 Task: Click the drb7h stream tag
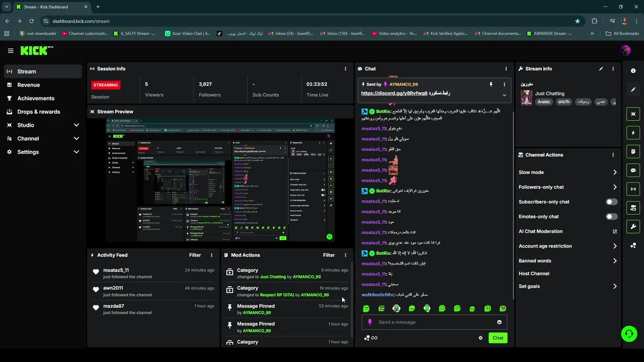pyautogui.click(x=564, y=102)
